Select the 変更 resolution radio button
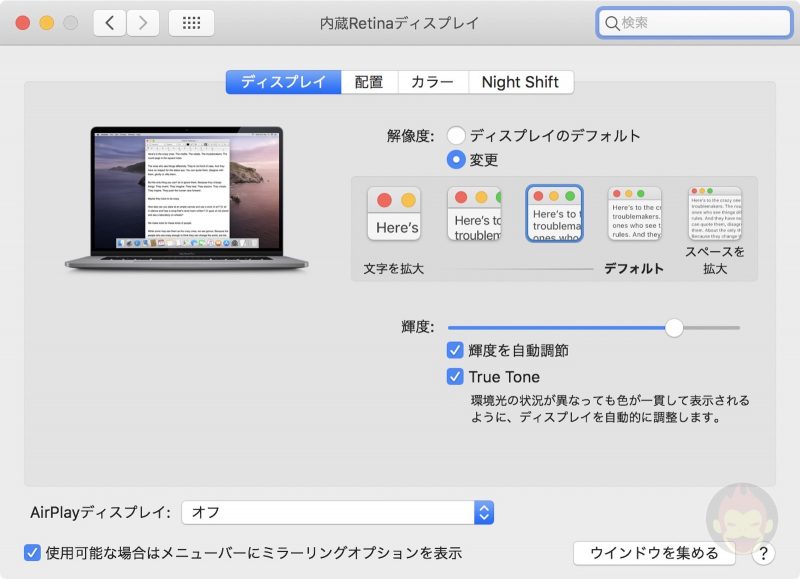This screenshot has width=800, height=579. (x=456, y=159)
